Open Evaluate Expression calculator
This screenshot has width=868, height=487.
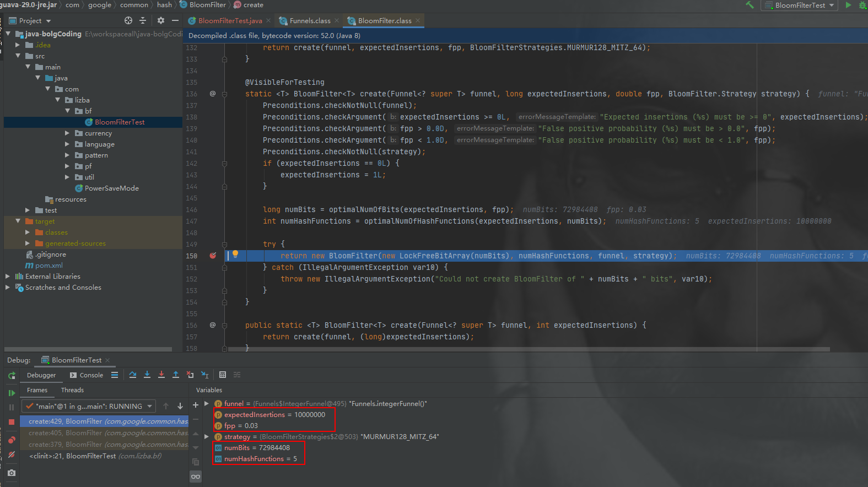pos(223,375)
